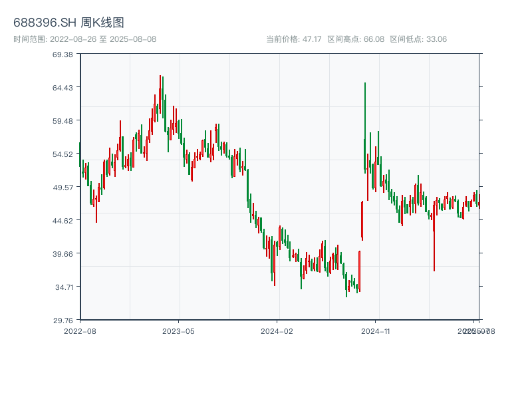Viewport: 532px width, 399px height.
Task: Click the 2023-05 x-axis label
Action: (x=178, y=331)
